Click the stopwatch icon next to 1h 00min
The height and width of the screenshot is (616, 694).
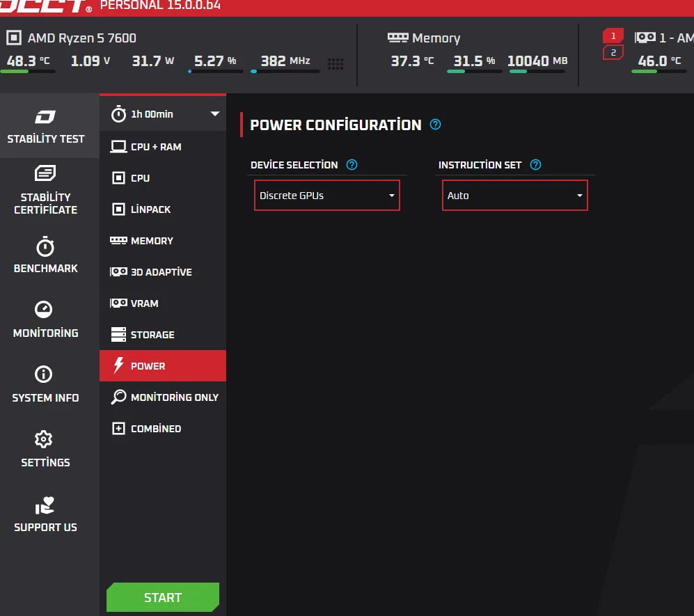118,113
